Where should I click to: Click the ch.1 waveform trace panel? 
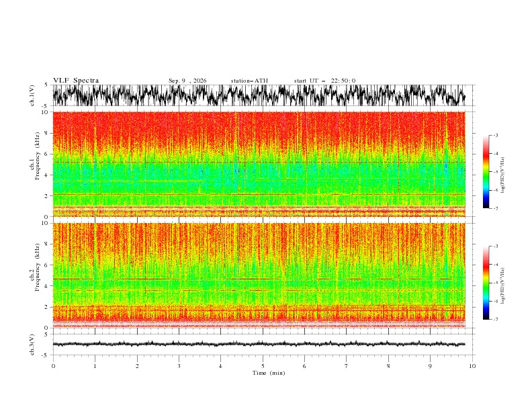click(259, 95)
